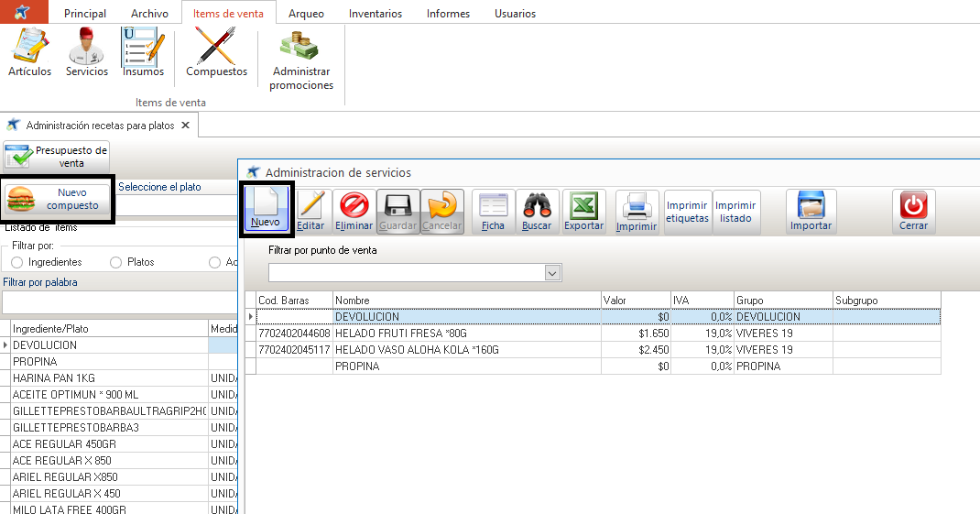The width and height of the screenshot is (980, 514).
Task: Open Insumos from the ribbon
Action: pos(143,52)
